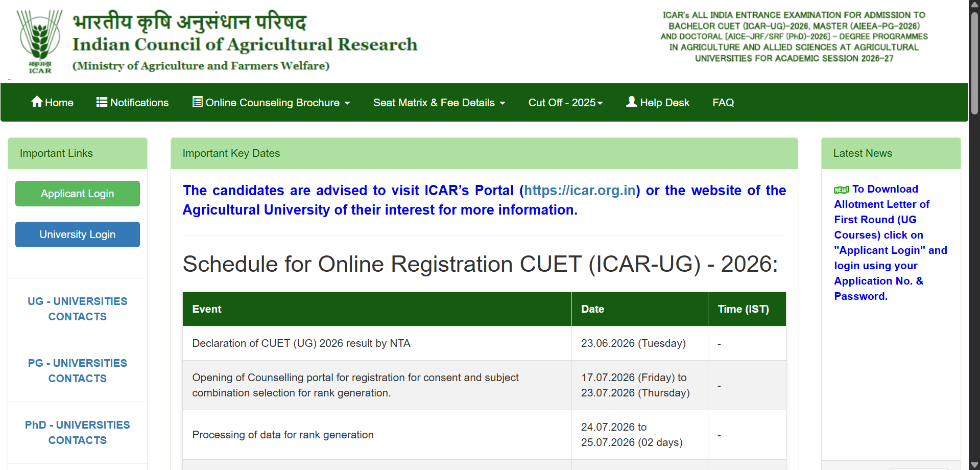Follow the https://icar.org.in link
980x470 pixels.
pos(580,191)
